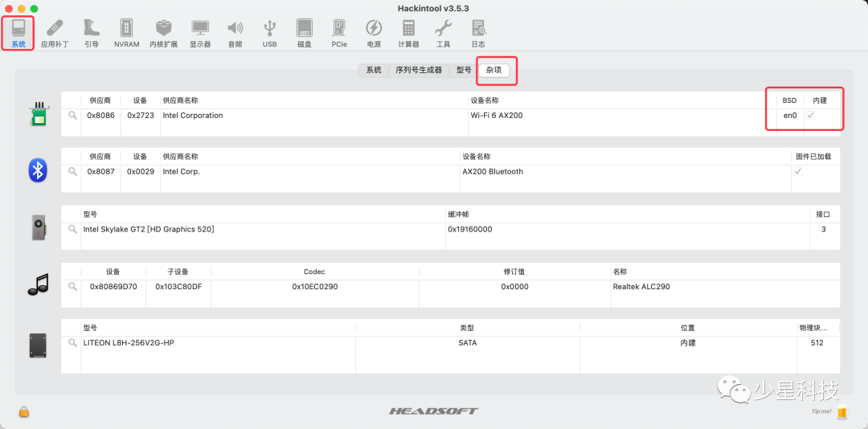Click the magnifier in the Wi-Fi 6 AX200 row

(72, 116)
